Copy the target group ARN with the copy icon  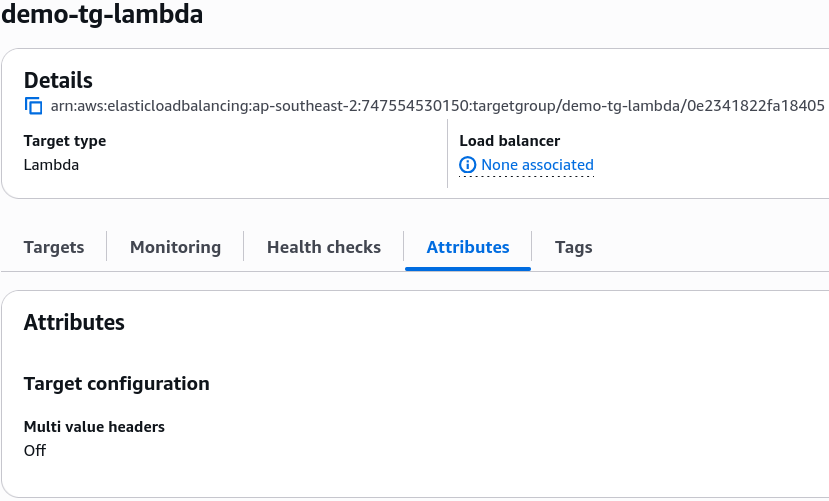[34, 106]
